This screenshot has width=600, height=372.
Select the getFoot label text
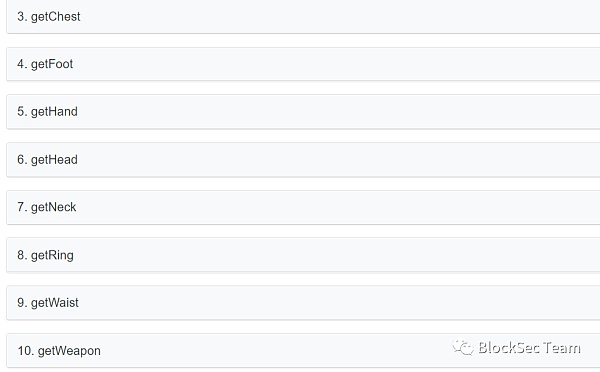pyautogui.click(x=52, y=64)
